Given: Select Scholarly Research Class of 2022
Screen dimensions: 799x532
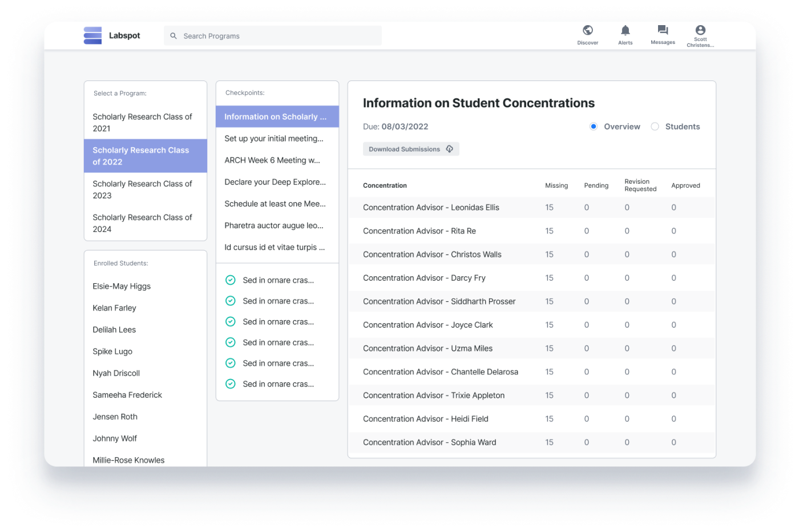Looking at the screenshot, I should coord(146,156).
